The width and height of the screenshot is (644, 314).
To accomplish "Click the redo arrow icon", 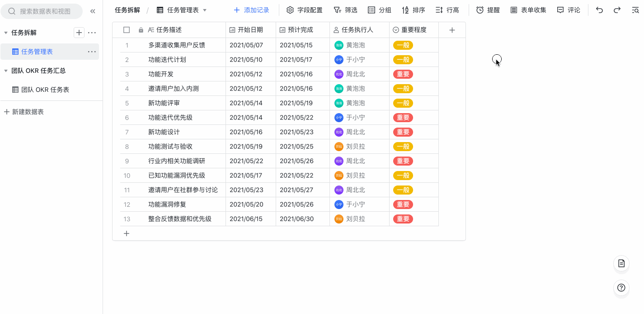I will (x=617, y=10).
